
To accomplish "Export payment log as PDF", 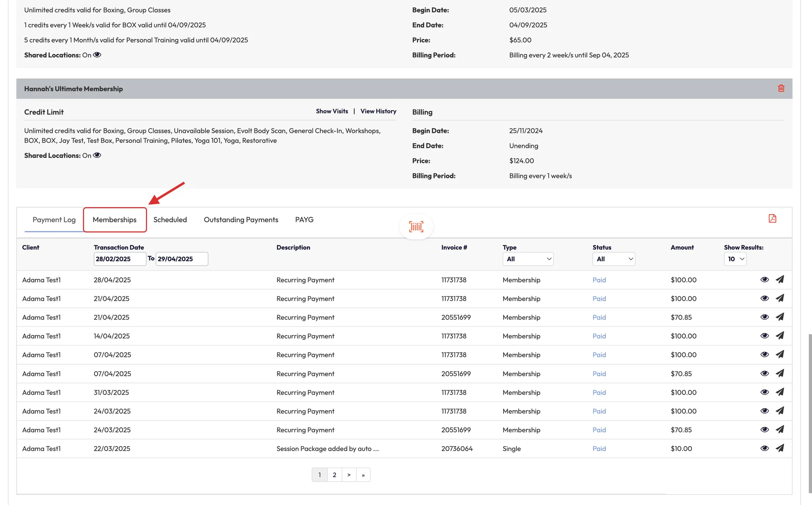I will (x=772, y=219).
